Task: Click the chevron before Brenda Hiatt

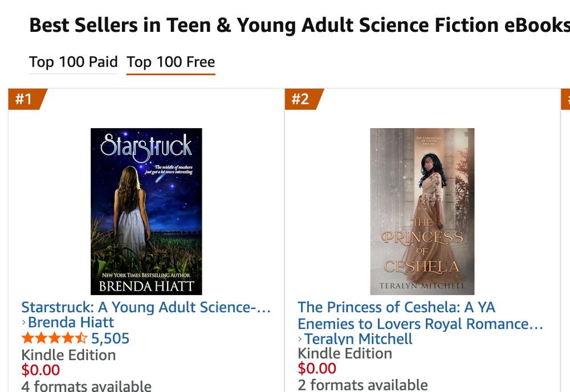Action: 25,322
